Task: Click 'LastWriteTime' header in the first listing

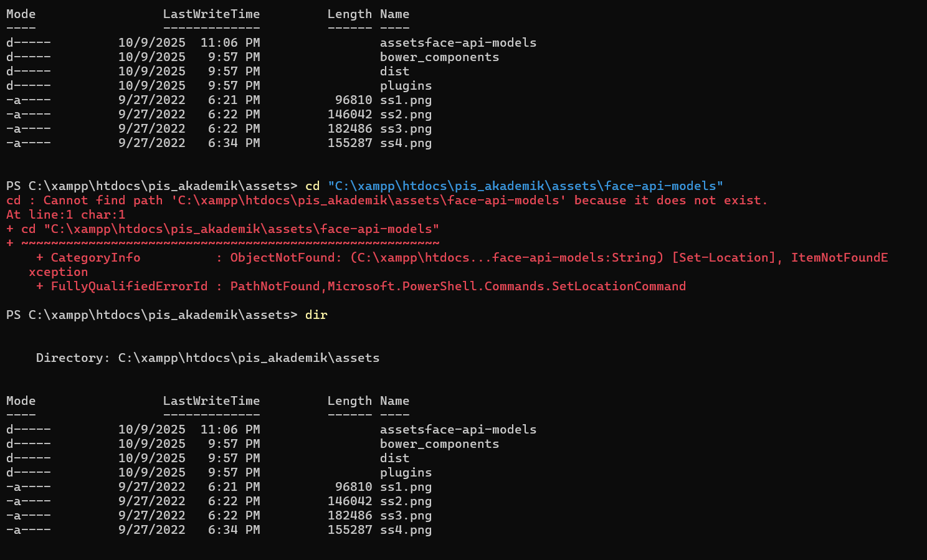Action: (x=212, y=14)
